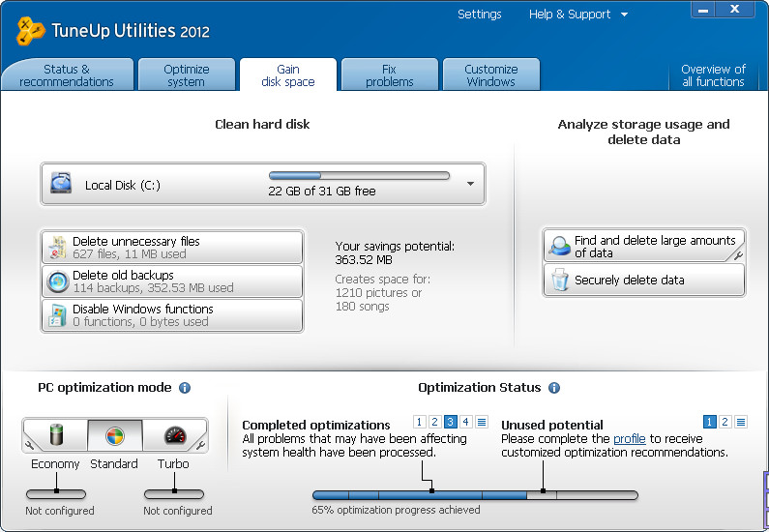Click the 'Clean hard disk' heading
769x532 pixels.
pyautogui.click(x=262, y=125)
